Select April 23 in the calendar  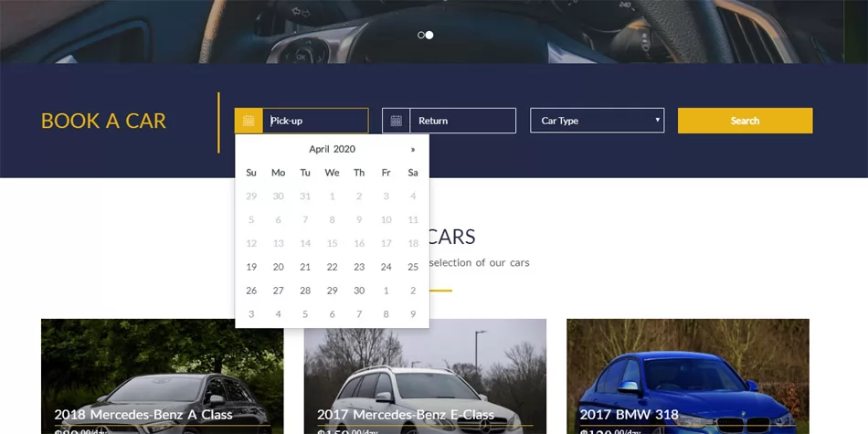[x=359, y=267]
